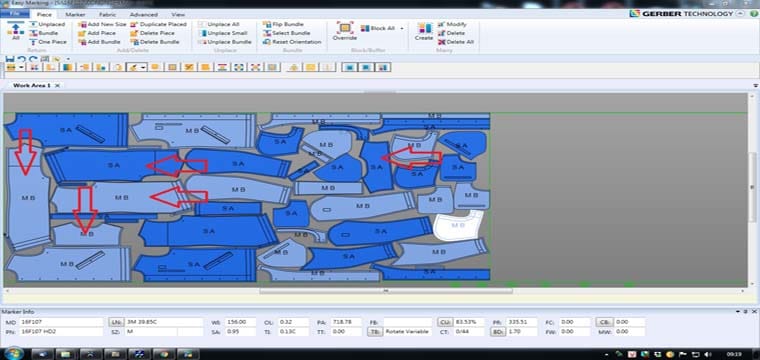Viewport: 760px width, 360px height.
Task: Switch to the Marker ribbon tab
Action: (75, 15)
